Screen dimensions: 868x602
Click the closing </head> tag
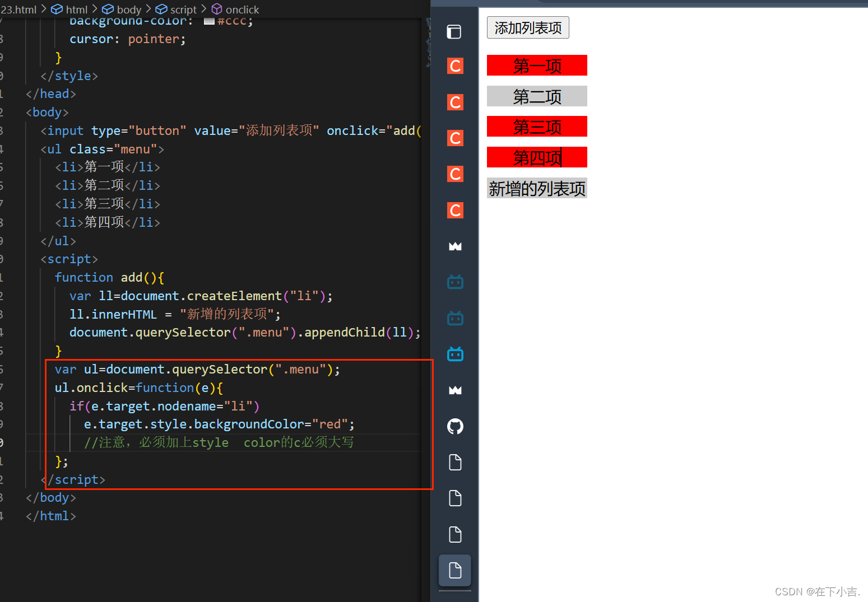click(x=50, y=94)
